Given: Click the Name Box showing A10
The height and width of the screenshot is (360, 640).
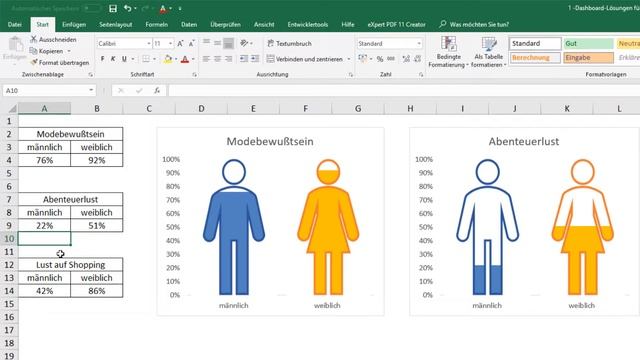Looking at the screenshot, I should 49,91.
